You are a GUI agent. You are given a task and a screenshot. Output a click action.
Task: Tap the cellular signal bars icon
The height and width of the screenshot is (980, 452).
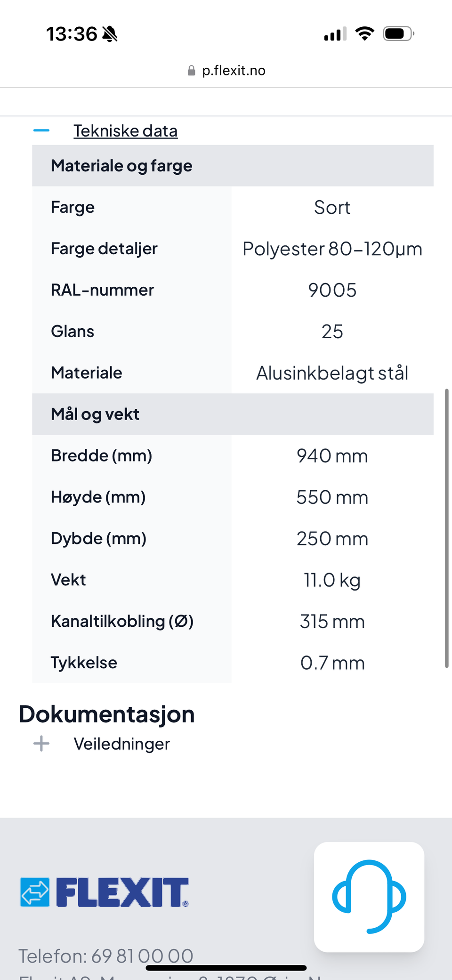[x=335, y=34]
